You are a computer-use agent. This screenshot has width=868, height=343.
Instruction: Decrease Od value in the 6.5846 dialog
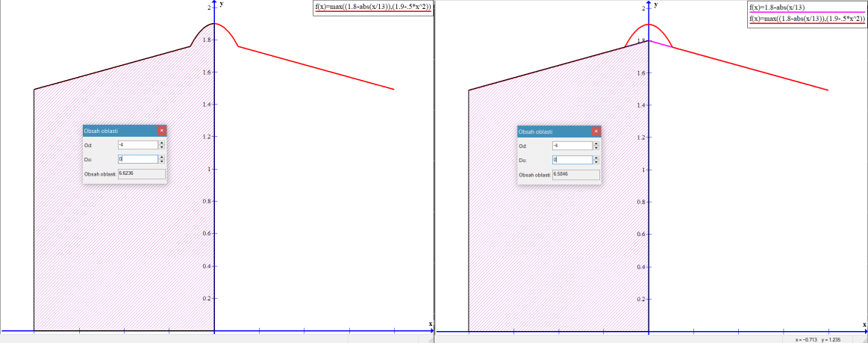click(596, 148)
